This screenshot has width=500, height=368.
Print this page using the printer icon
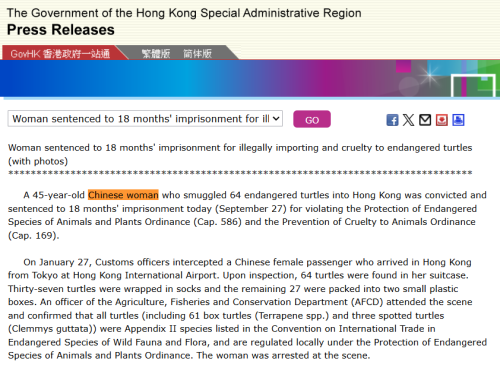pos(458,120)
